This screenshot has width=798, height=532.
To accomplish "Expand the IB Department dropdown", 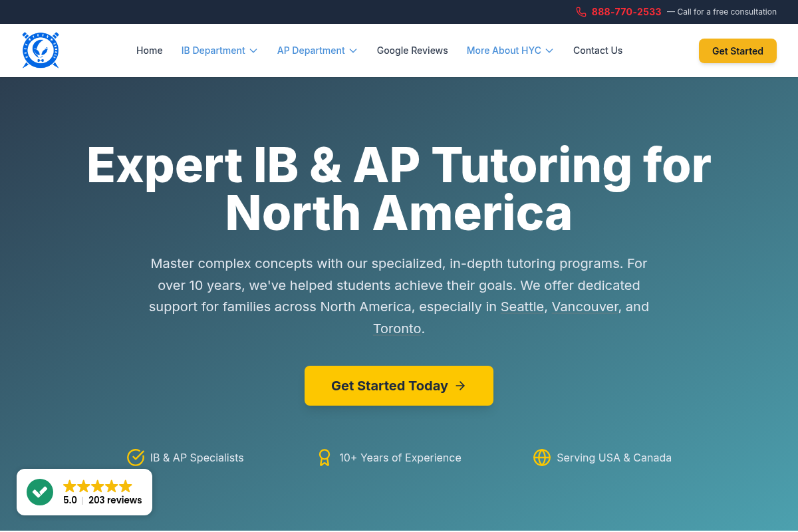I will 219,51.
